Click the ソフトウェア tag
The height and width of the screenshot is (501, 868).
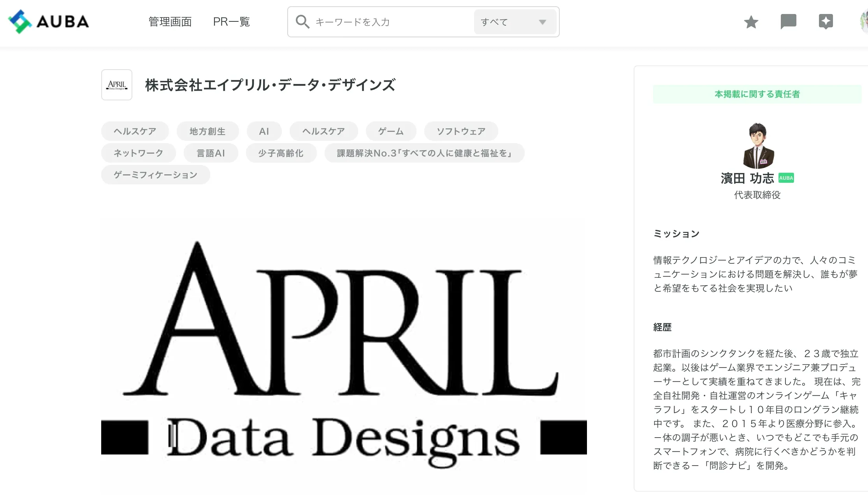pos(461,131)
